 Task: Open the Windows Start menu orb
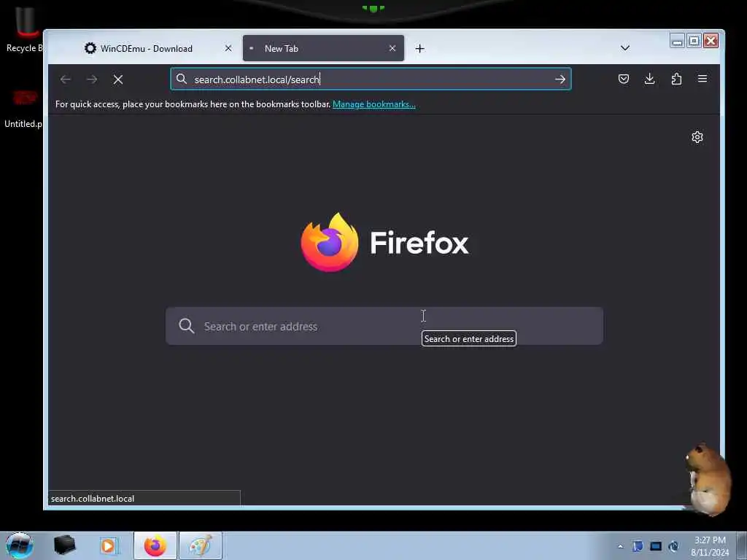coord(20,545)
